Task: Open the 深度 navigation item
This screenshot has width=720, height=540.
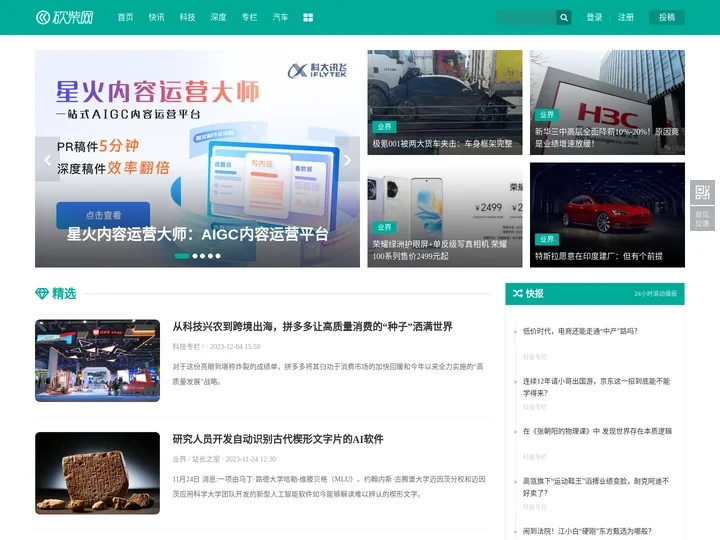Action: (x=218, y=17)
